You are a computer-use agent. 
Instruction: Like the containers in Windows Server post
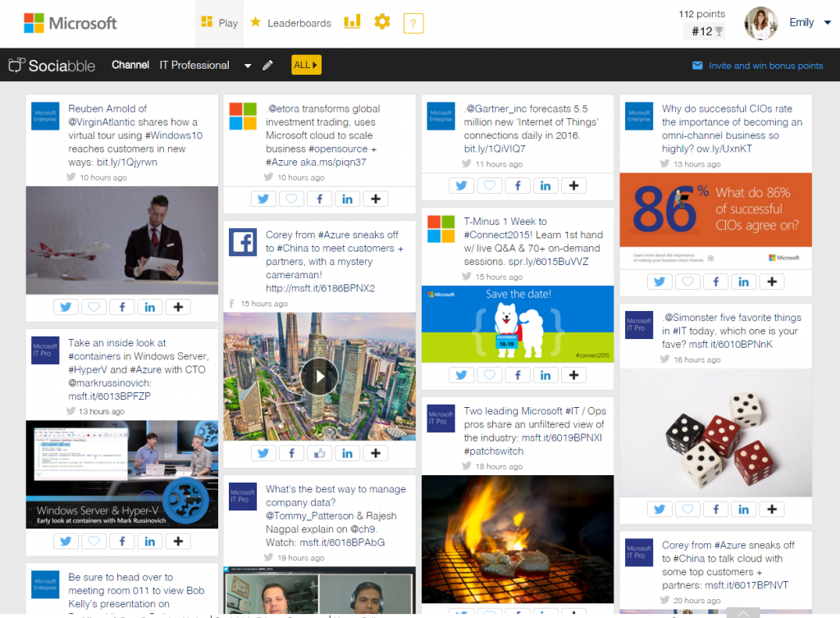(94, 542)
